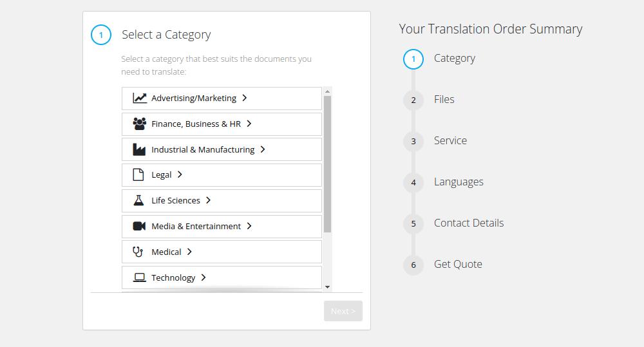The height and width of the screenshot is (347, 644).
Task: Pick the Industrial & Manufacturing label
Action: tap(203, 150)
